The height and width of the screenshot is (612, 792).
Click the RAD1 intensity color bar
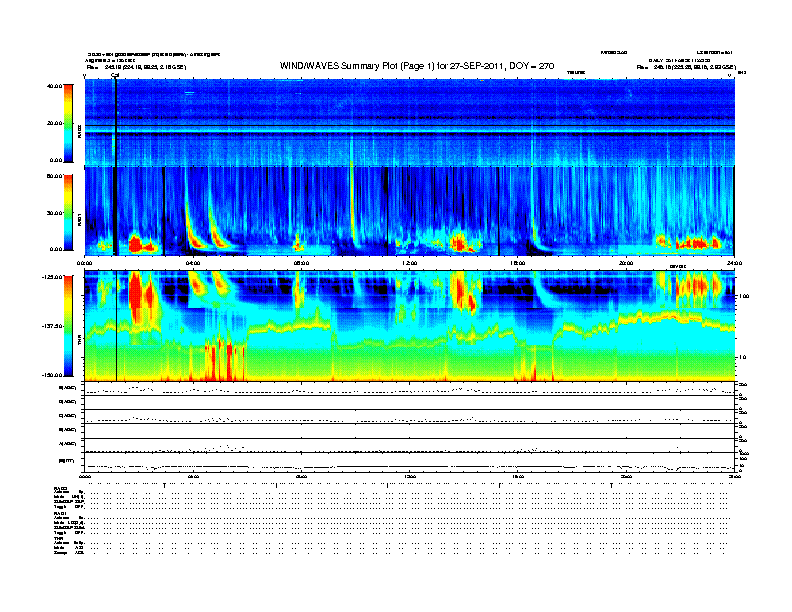68,213
